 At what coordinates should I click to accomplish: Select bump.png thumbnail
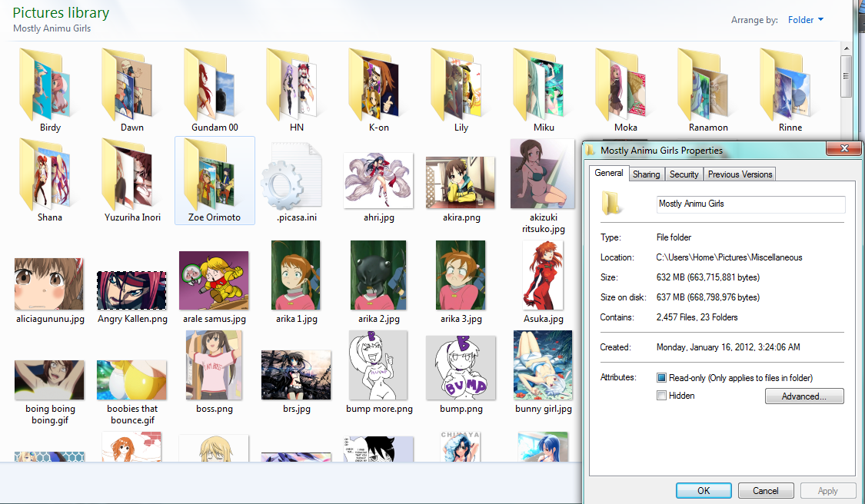[461, 368]
